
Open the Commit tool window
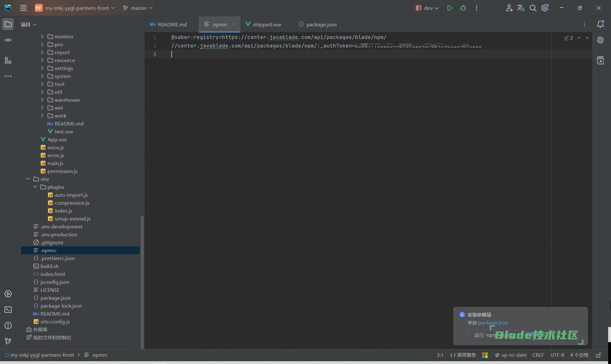point(8,40)
